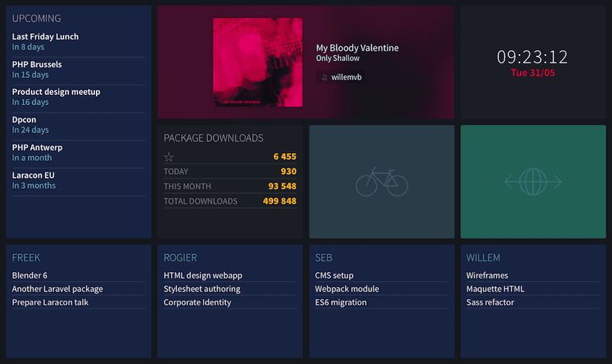Click the TOTAL DOWNLOADS row label
This screenshot has height=364, width=612.
tap(200, 201)
